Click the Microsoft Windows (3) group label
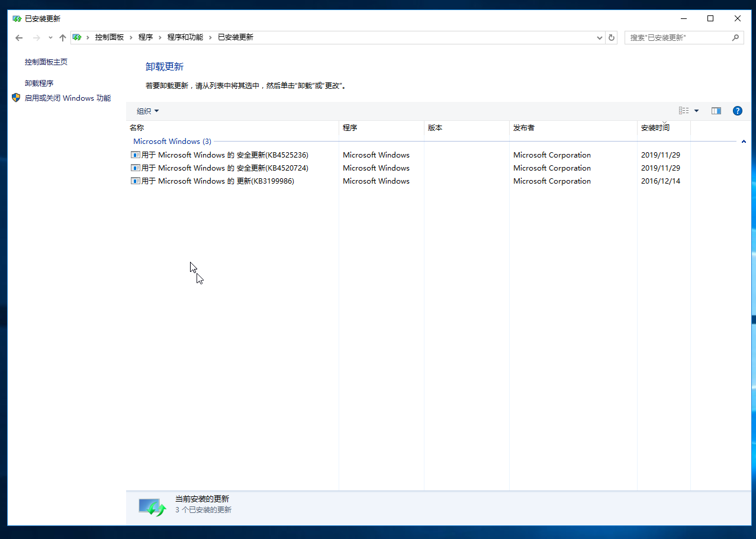The width and height of the screenshot is (756, 539). click(172, 142)
